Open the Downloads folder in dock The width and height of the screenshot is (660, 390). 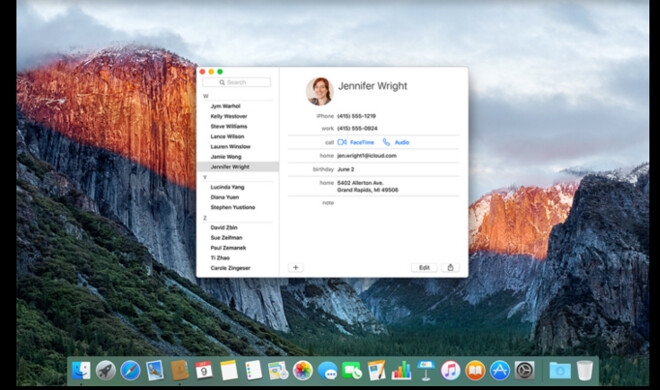(560, 371)
